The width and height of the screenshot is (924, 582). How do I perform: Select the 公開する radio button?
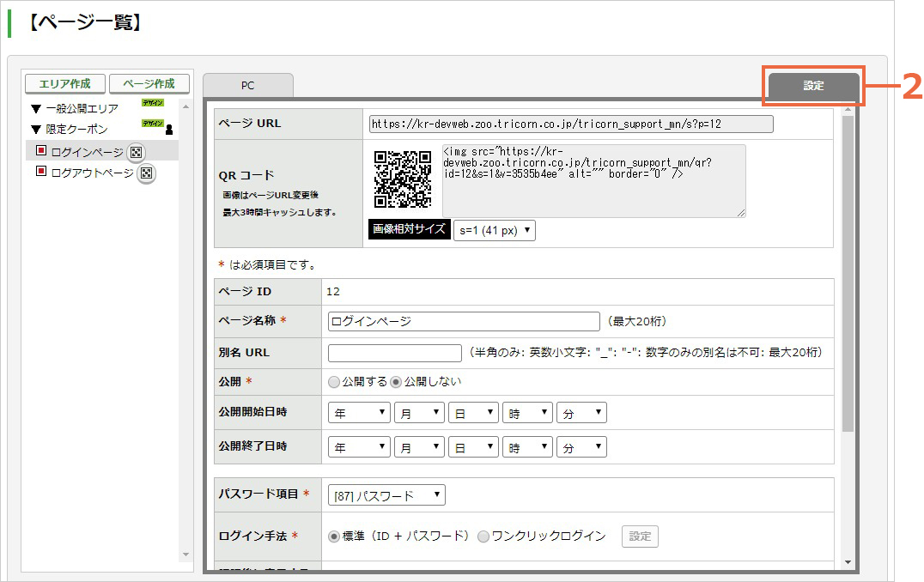334,382
